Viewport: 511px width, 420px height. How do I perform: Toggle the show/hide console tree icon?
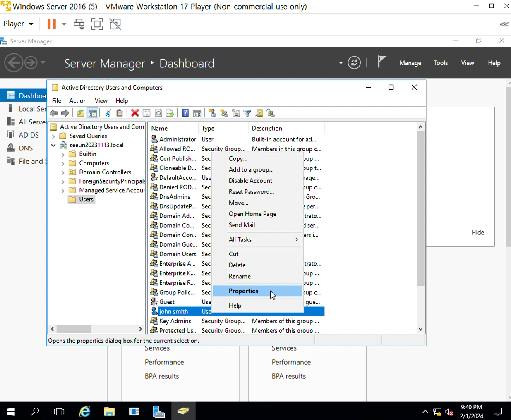click(93, 113)
